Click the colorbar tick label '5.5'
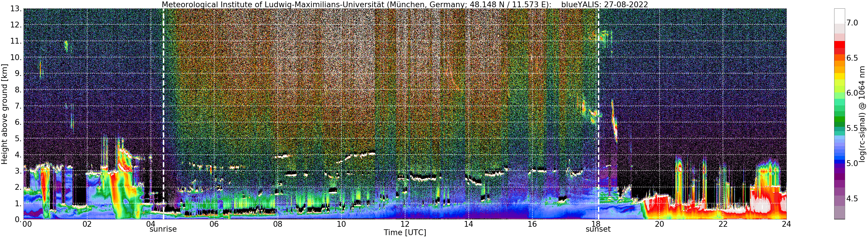Viewport: 868px width, 238px height. [852, 128]
